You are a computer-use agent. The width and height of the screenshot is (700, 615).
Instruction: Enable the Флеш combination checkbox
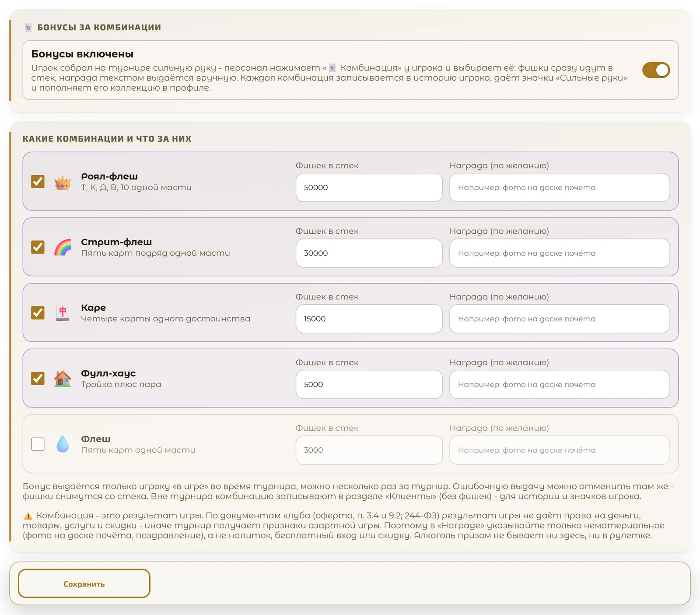38,444
